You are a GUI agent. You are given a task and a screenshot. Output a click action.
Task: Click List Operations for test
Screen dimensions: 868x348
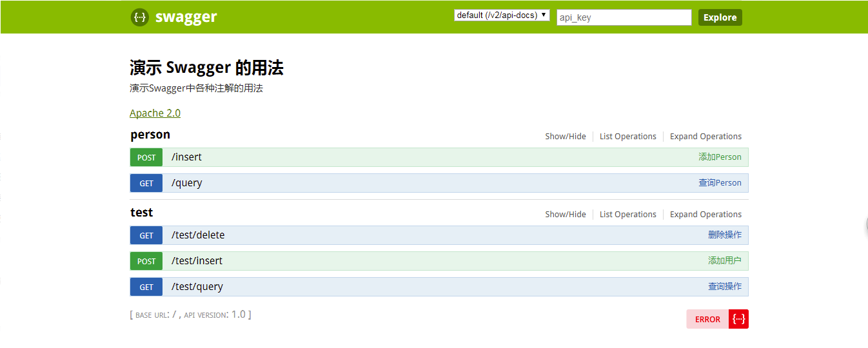point(628,214)
